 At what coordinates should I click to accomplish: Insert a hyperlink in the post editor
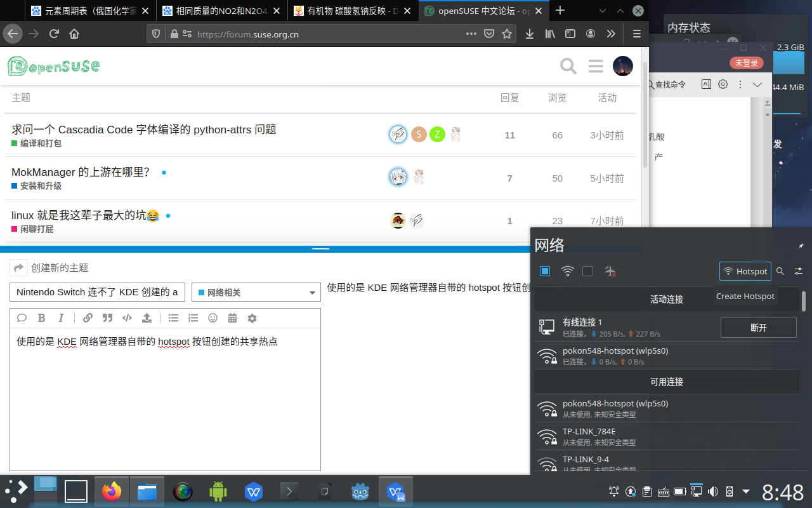(x=88, y=317)
